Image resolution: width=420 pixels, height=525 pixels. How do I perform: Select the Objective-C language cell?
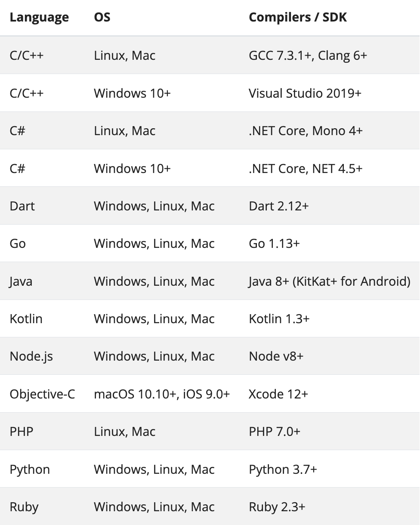tap(42, 394)
